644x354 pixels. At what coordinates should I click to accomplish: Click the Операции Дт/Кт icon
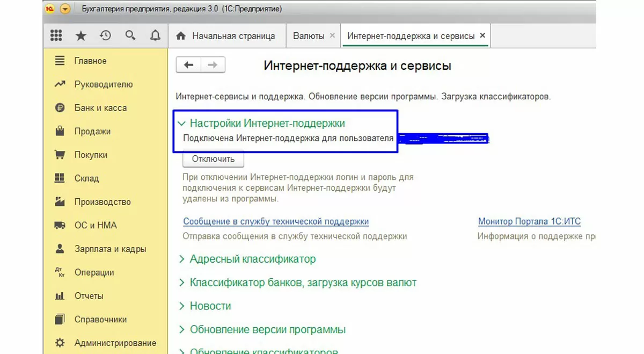tap(60, 272)
